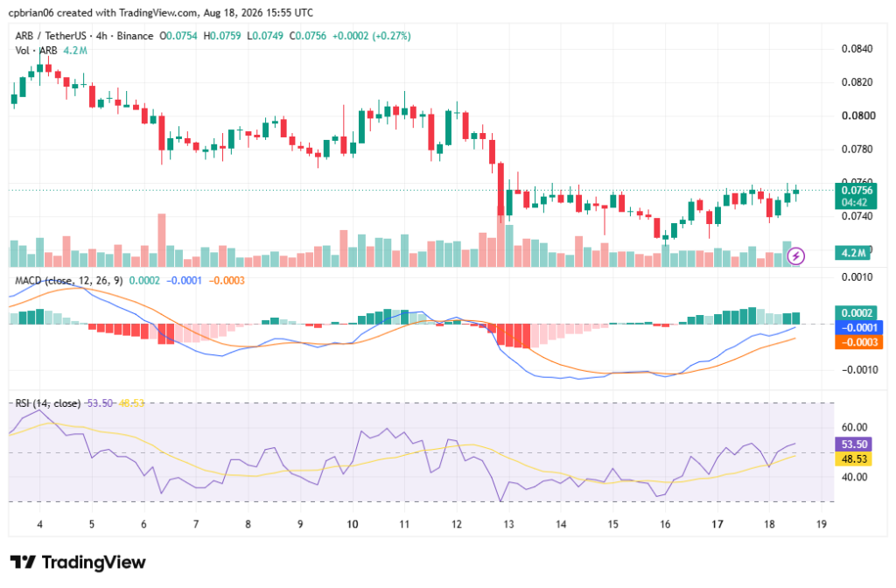Click the low value L0.0749
Image resolution: width=896 pixels, height=588 pixels.
point(264,36)
